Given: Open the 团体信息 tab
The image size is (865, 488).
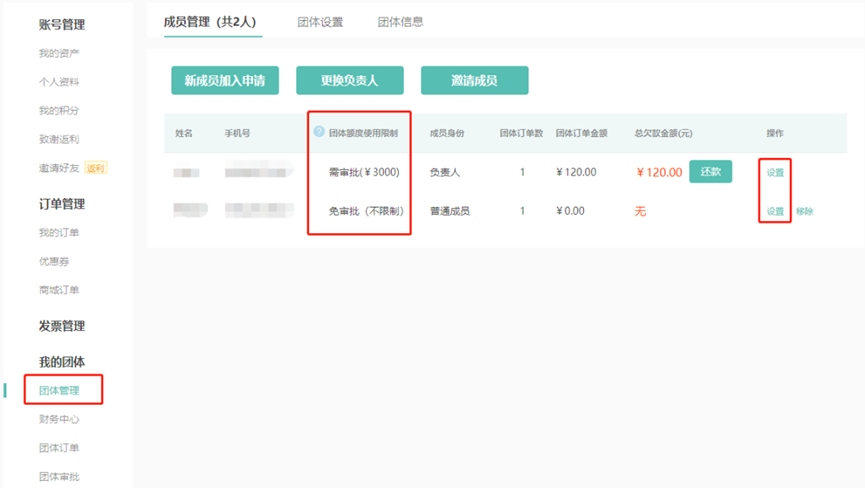Looking at the screenshot, I should [x=400, y=21].
